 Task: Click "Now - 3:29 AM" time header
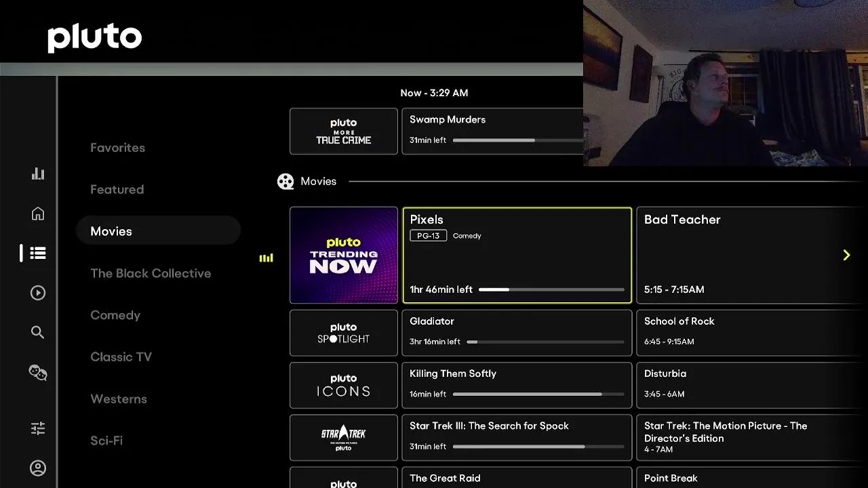434,93
